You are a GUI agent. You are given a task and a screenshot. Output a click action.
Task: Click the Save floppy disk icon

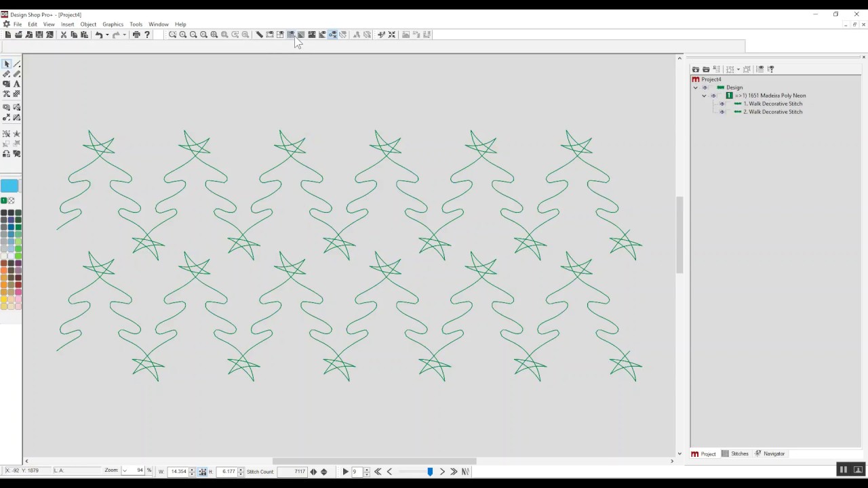[39, 35]
